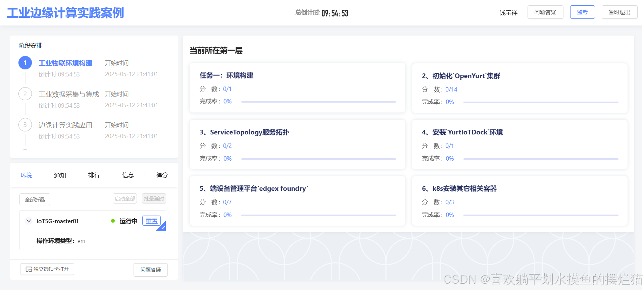
Task: Switch to the 环境 tab
Action: pyautogui.click(x=26, y=175)
